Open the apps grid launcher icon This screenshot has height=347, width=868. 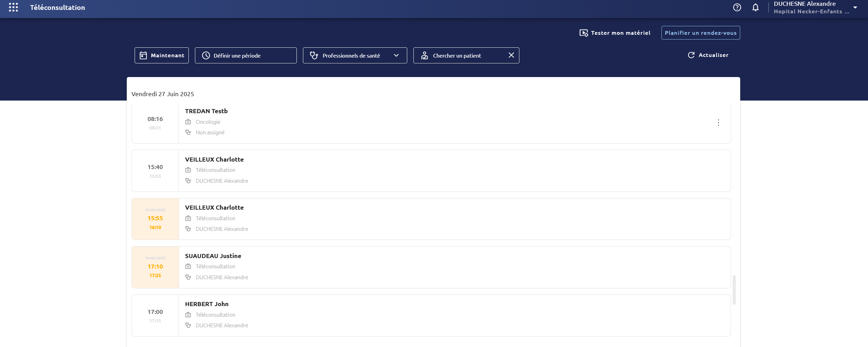click(x=13, y=7)
